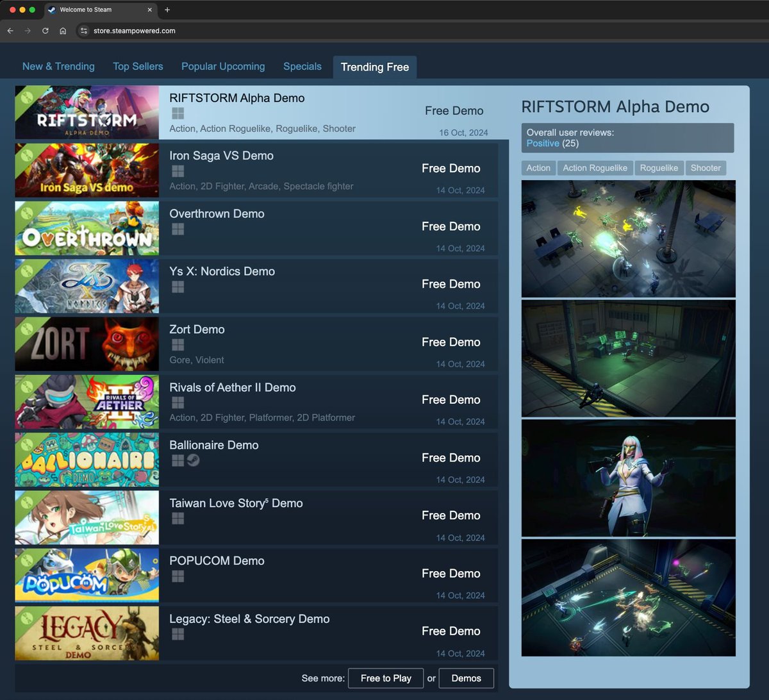
Task: Click the Windows icon under Ys X: Nordics Demo
Action: (178, 287)
